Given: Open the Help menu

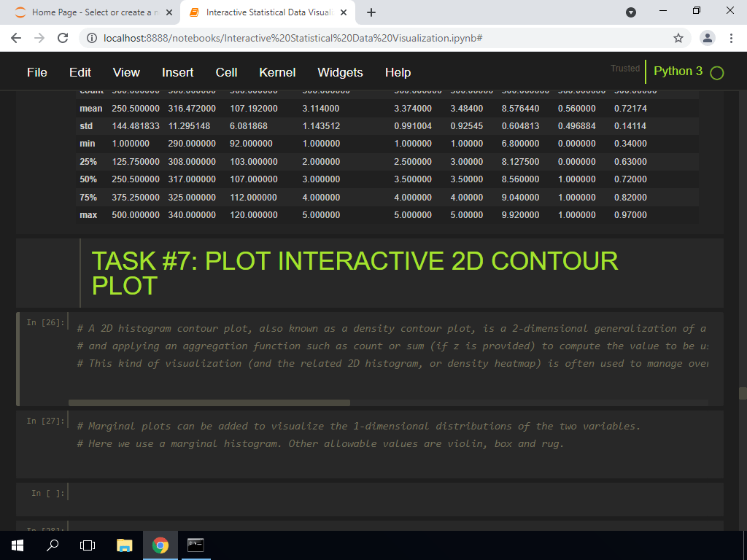Looking at the screenshot, I should (398, 72).
